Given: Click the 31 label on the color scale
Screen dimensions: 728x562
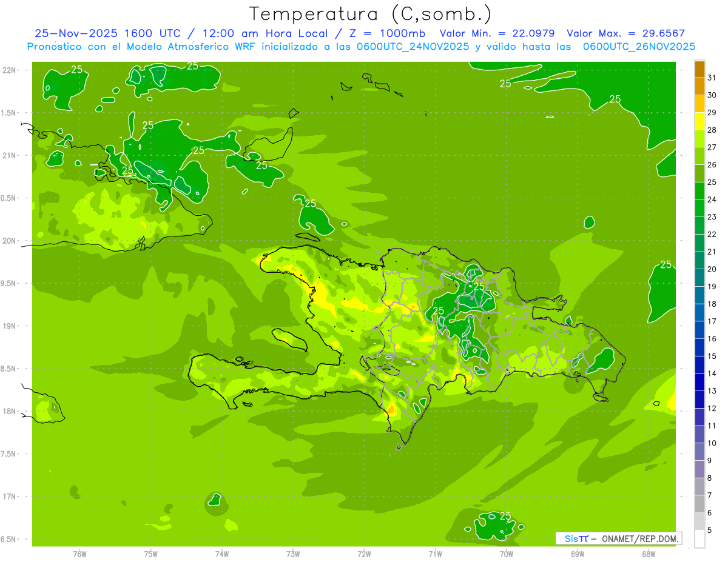Looking at the screenshot, I should 712,78.
